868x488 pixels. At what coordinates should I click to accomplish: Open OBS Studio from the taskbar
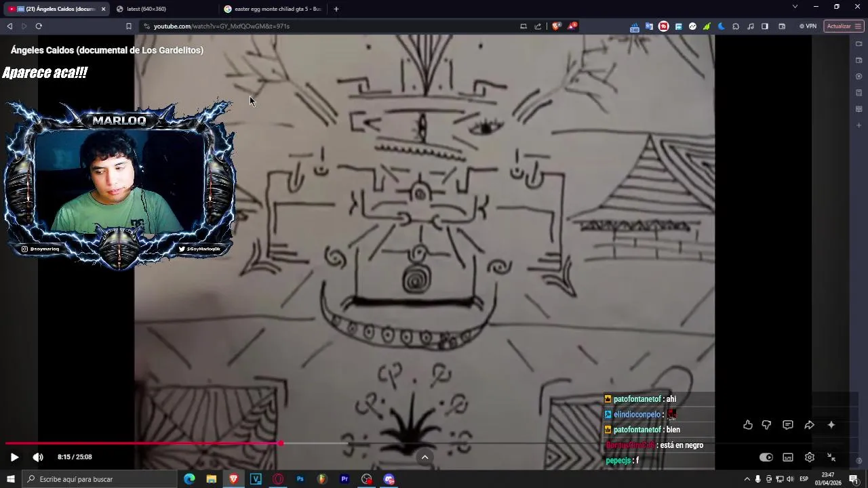click(x=367, y=479)
